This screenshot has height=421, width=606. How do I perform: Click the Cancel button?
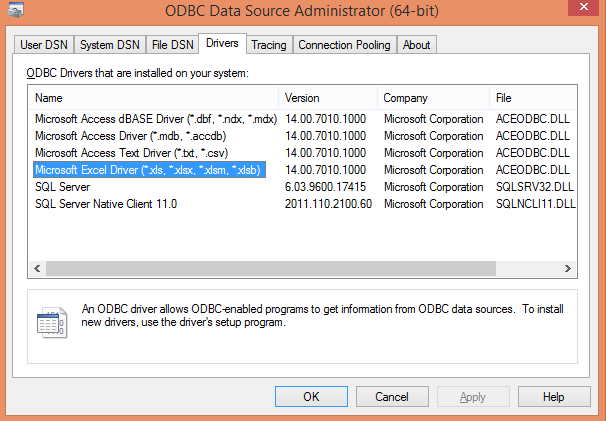(x=391, y=396)
